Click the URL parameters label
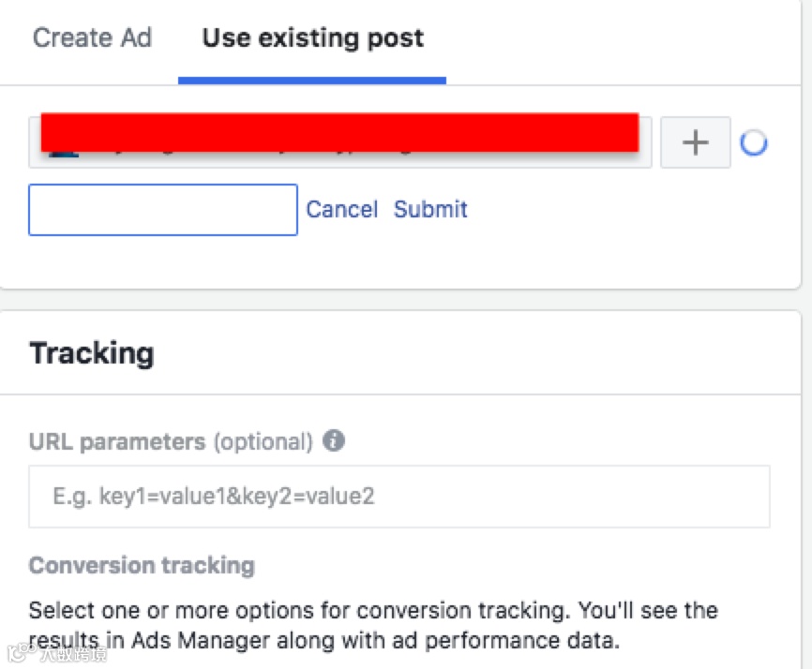 click(x=116, y=441)
